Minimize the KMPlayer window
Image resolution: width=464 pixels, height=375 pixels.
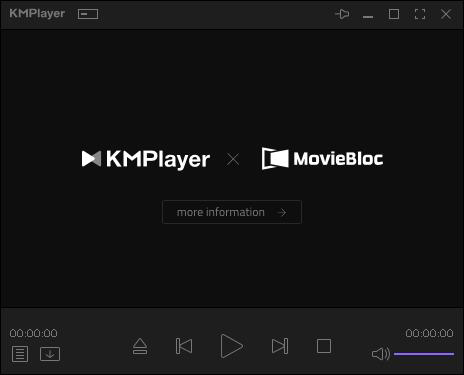tap(368, 16)
